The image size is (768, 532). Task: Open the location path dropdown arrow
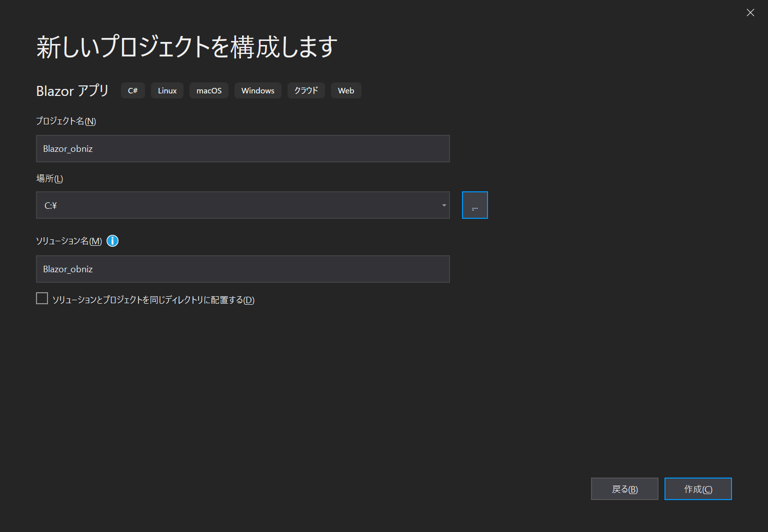pyautogui.click(x=444, y=205)
